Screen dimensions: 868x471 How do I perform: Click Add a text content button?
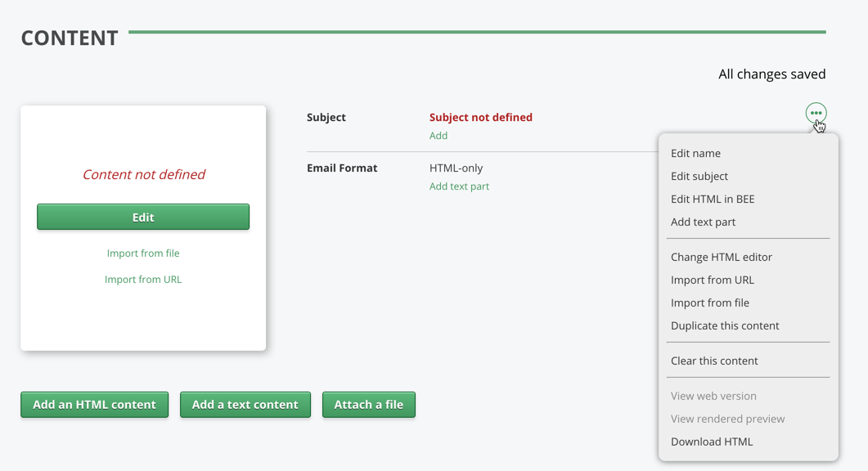(x=245, y=405)
